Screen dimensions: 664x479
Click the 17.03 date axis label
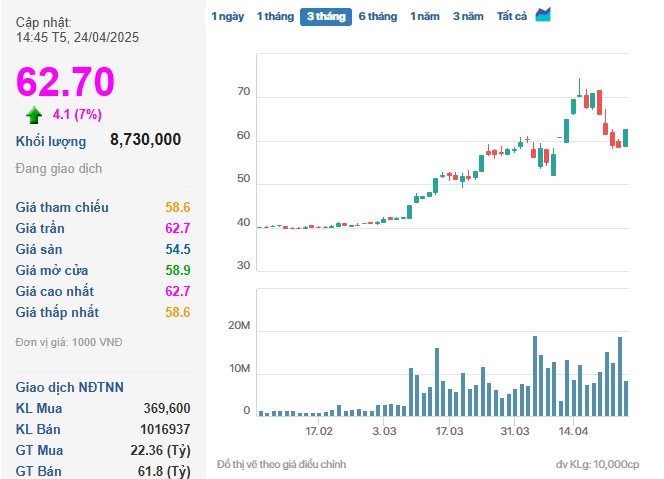[x=449, y=431]
